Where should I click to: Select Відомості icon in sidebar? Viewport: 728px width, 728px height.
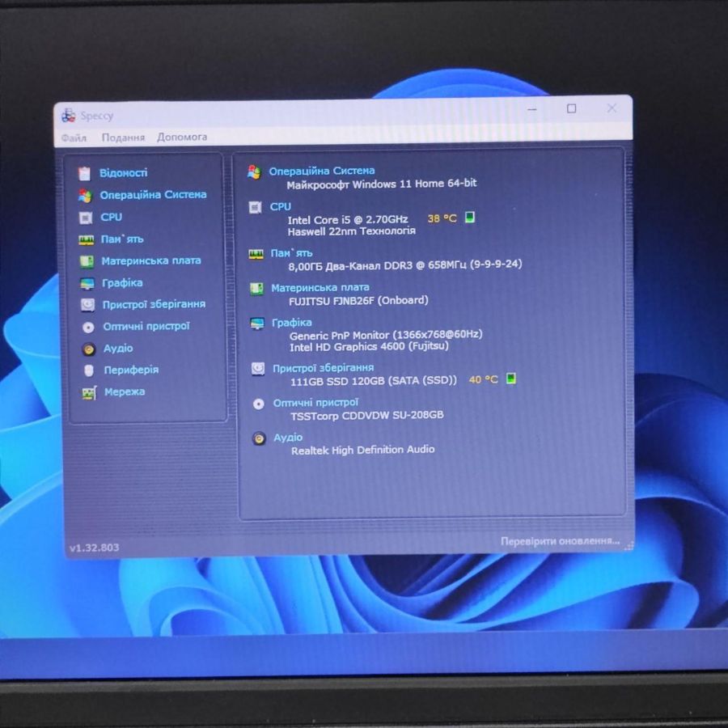point(84,173)
